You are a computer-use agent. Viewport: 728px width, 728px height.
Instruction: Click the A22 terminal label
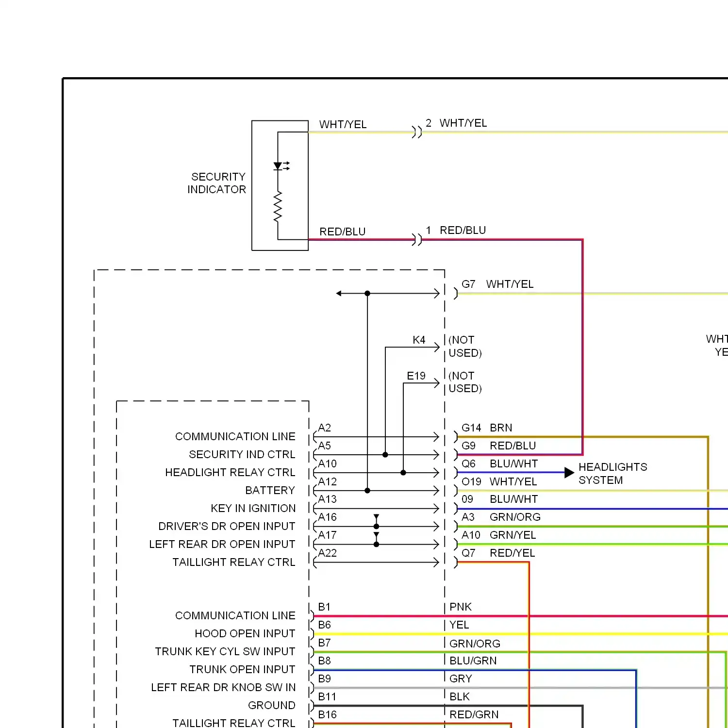pyautogui.click(x=327, y=553)
